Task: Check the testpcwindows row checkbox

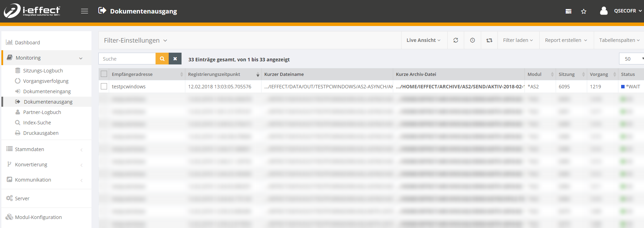Action: coord(104,87)
